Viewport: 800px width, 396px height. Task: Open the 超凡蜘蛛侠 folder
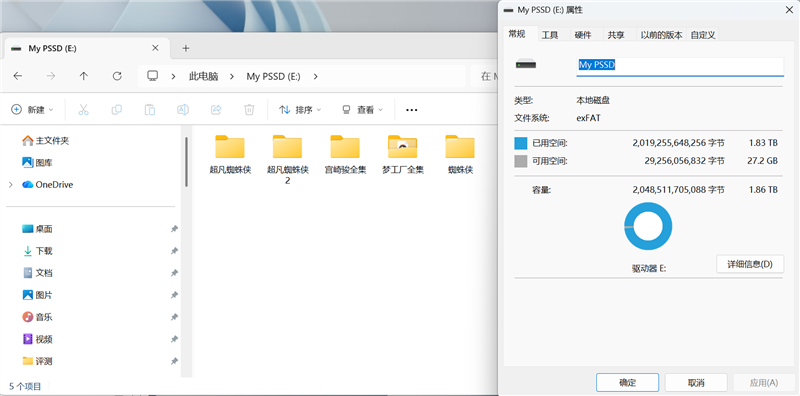point(230,155)
